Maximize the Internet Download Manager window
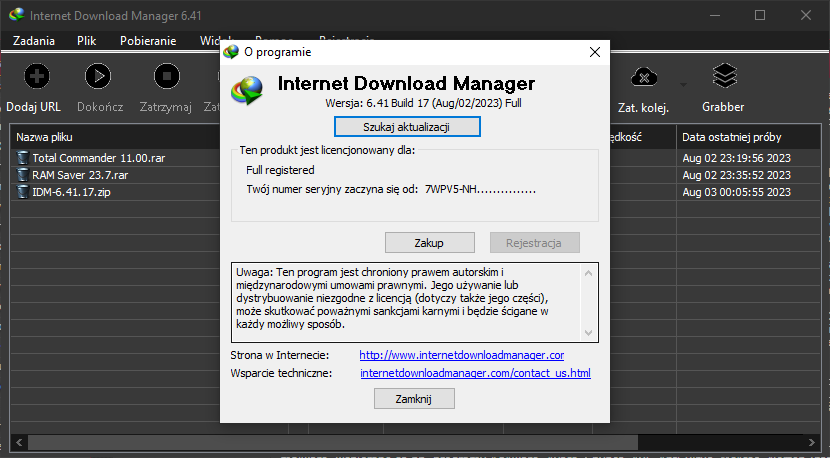 760,15
